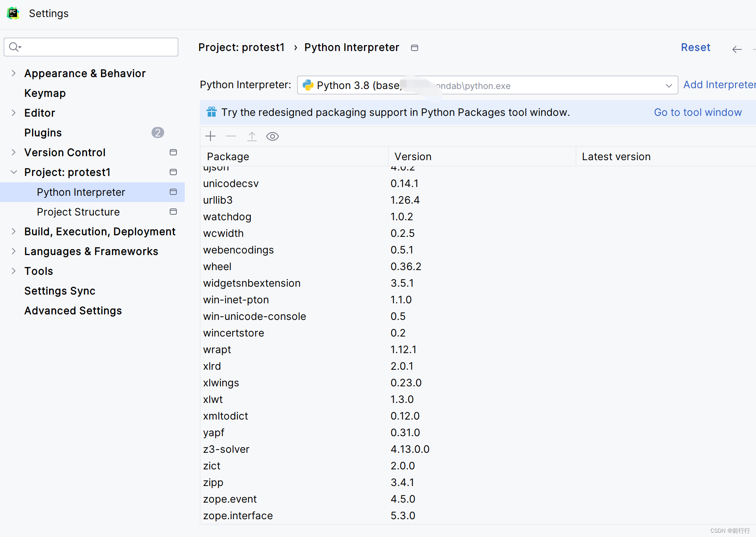Click the PyCharm logo in title bar
This screenshot has height=537, width=756.
13,13
